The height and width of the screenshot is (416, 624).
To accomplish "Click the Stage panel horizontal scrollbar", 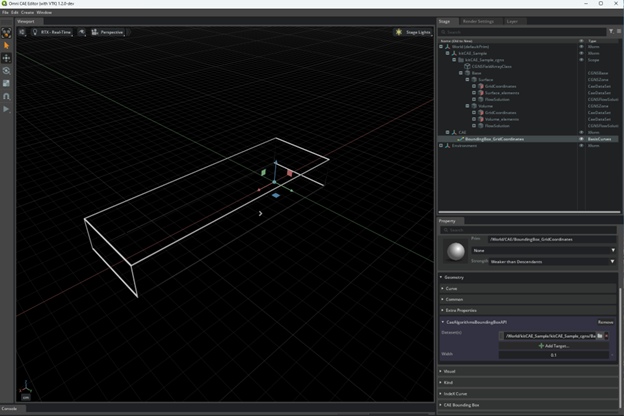I will (x=528, y=212).
